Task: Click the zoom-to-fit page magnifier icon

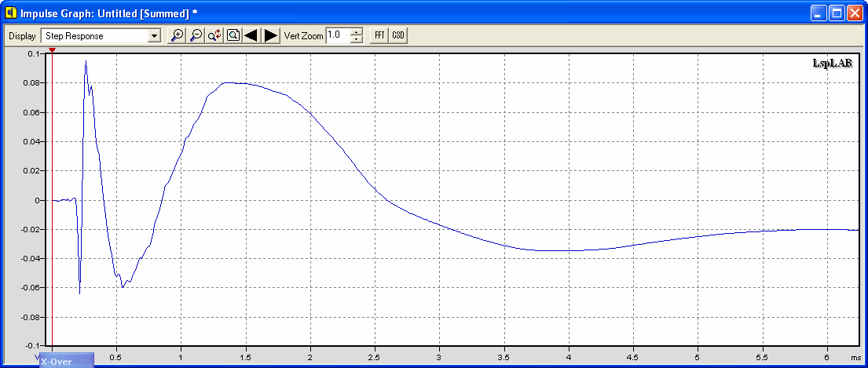Action: click(x=233, y=36)
